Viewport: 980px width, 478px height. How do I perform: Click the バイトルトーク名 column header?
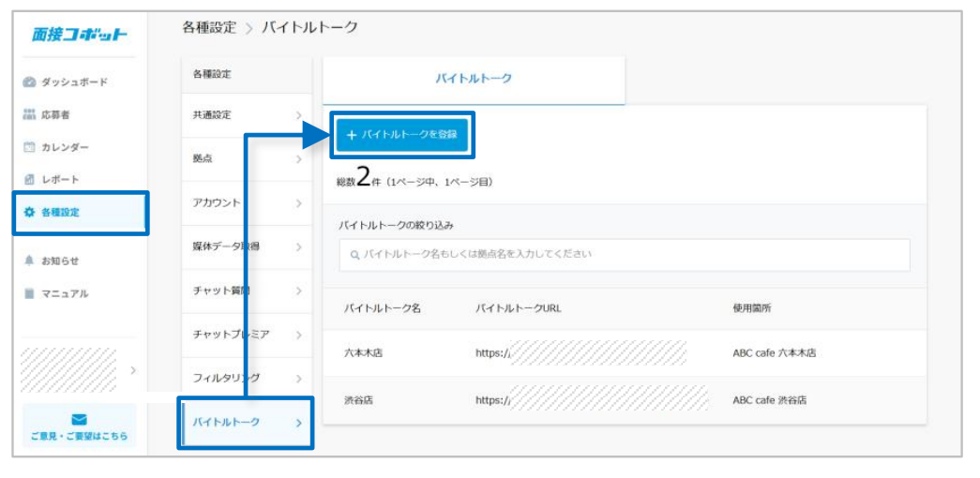(x=382, y=308)
